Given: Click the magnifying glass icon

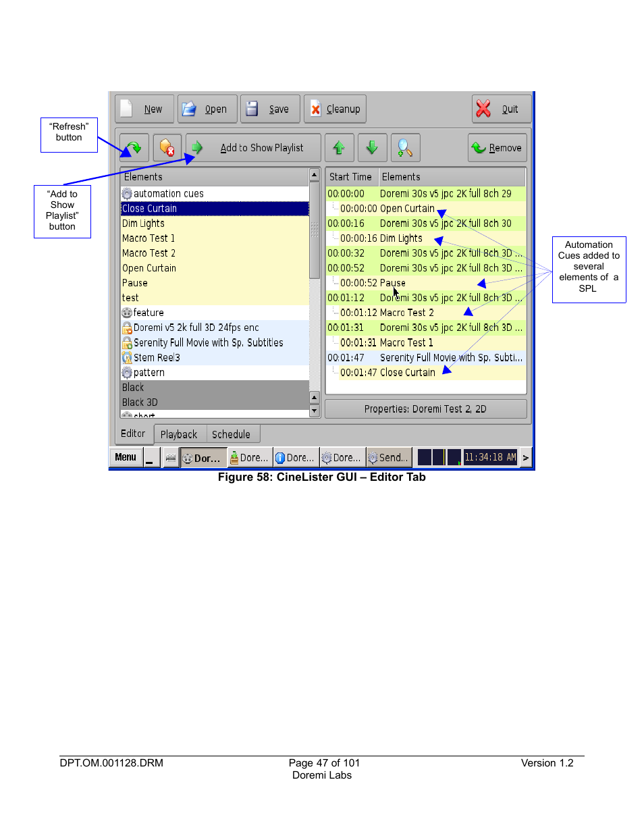Looking at the screenshot, I should (x=404, y=148).
